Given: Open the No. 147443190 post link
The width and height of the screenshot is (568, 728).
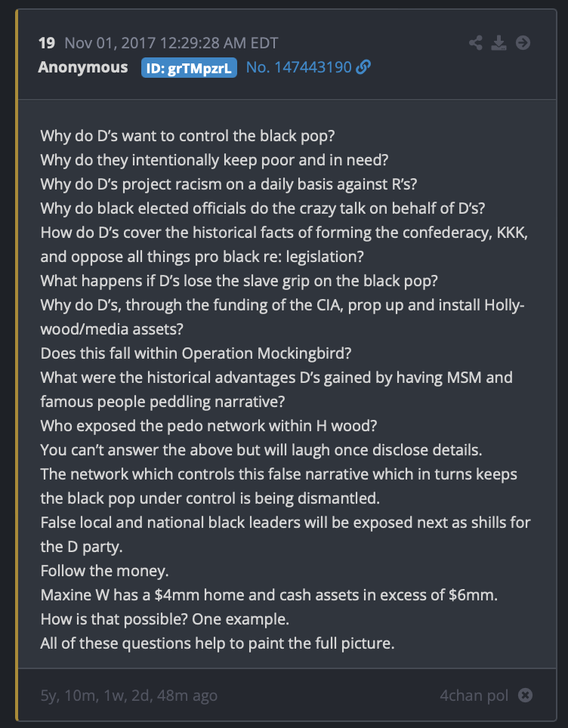Looking at the screenshot, I should [x=299, y=67].
